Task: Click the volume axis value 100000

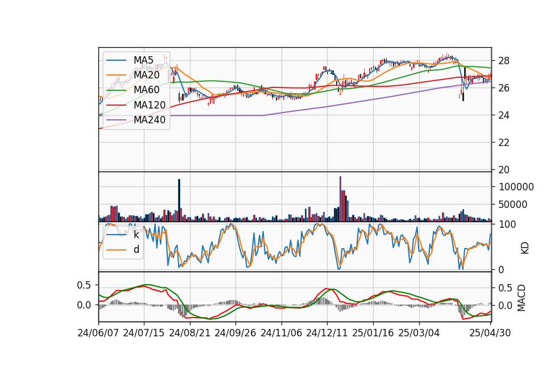Action: [x=516, y=187]
